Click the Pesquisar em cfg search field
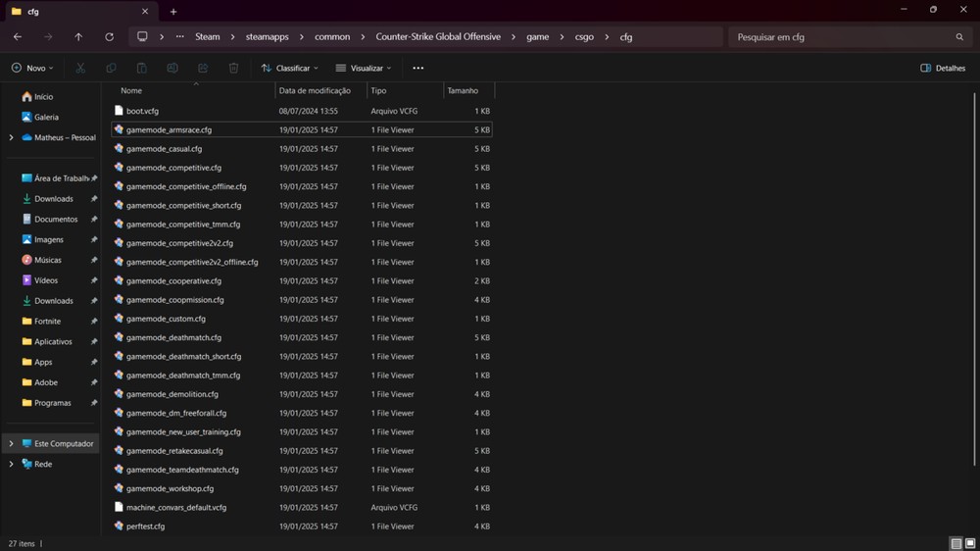 click(x=838, y=37)
